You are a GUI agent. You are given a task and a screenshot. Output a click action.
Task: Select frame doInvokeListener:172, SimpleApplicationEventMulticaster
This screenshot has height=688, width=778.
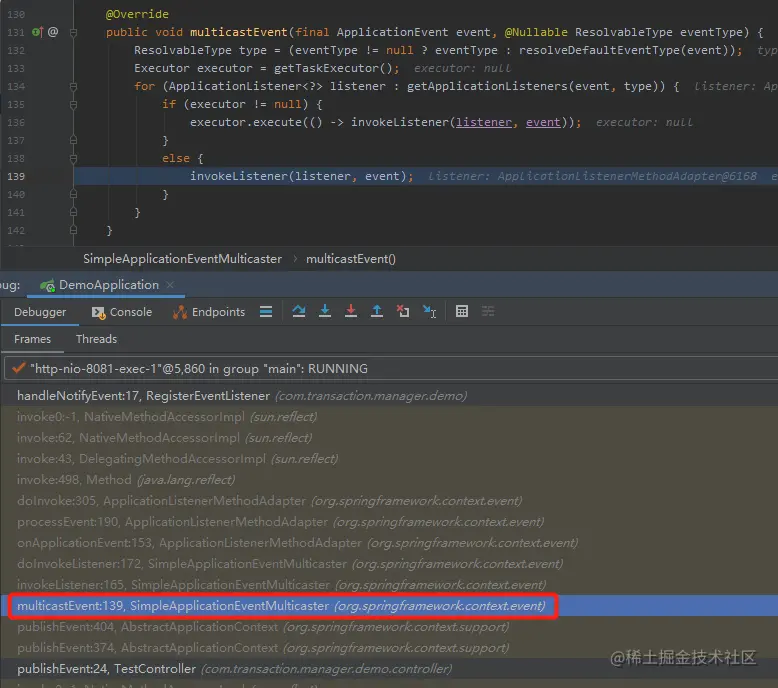pyautogui.click(x=389, y=564)
